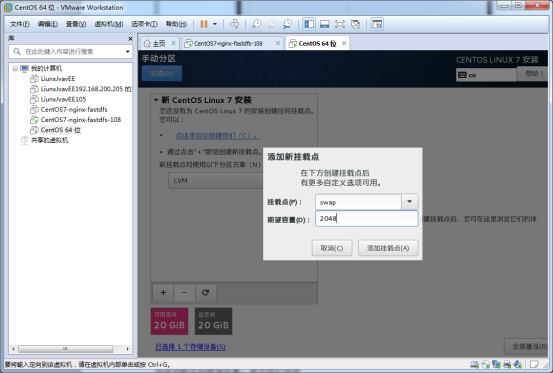
Task: Open the 文件(F) menu
Action: pyautogui.click(x=20, y=24)
